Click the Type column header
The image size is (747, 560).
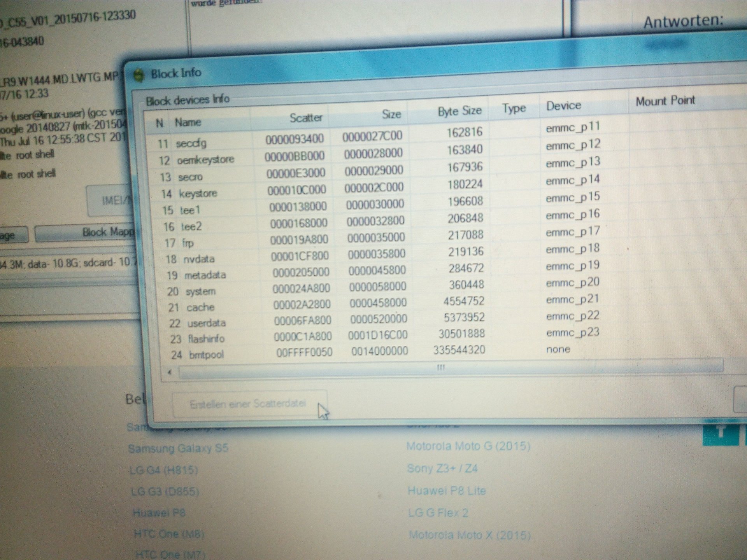[x=514, y=108]
